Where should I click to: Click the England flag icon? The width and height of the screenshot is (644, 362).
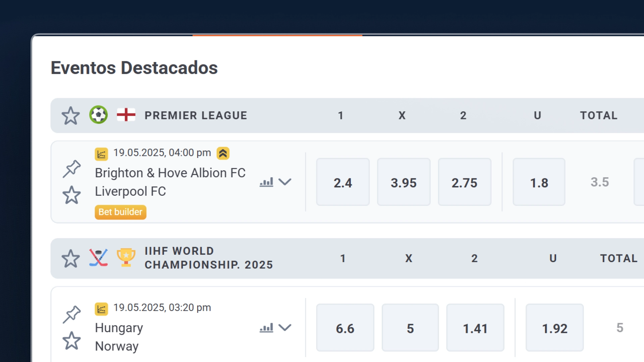(x=126, y=115)
